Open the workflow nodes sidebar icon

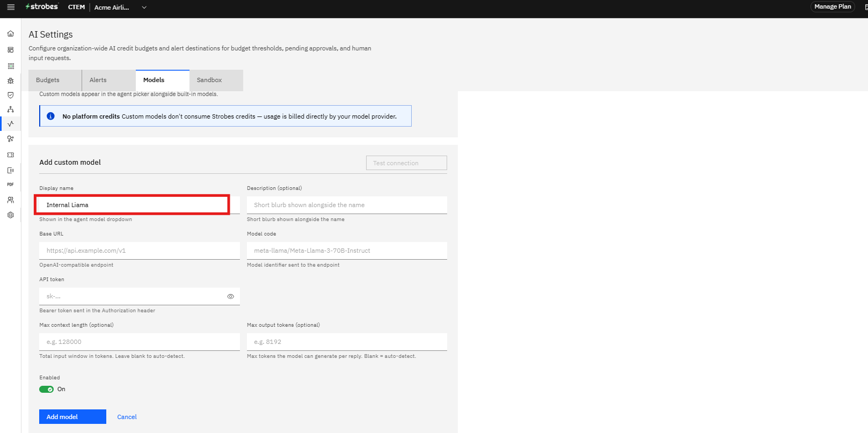click(x=10, y=139)
